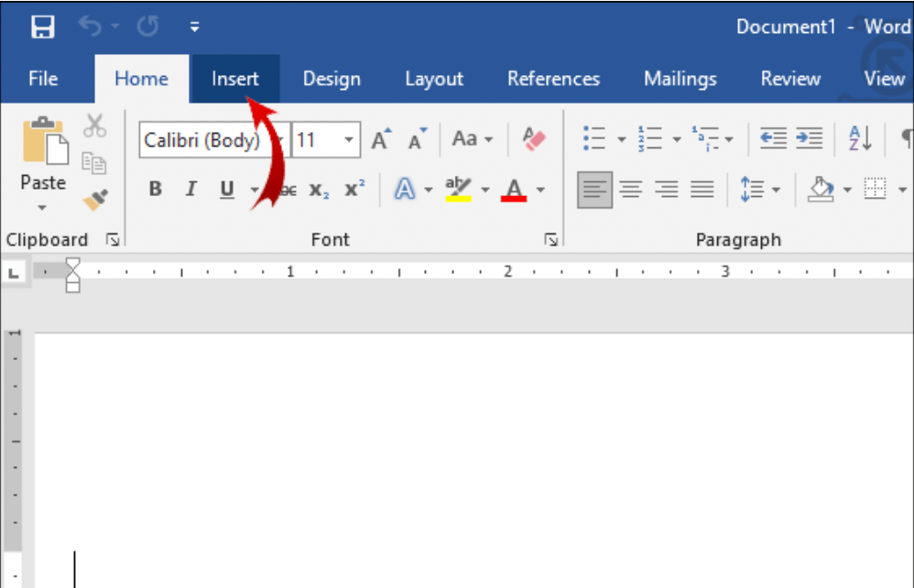This screenshot has height=588, width=914.
Task: Save the document via Quick Access toolbar
Action: click(41, 26)
